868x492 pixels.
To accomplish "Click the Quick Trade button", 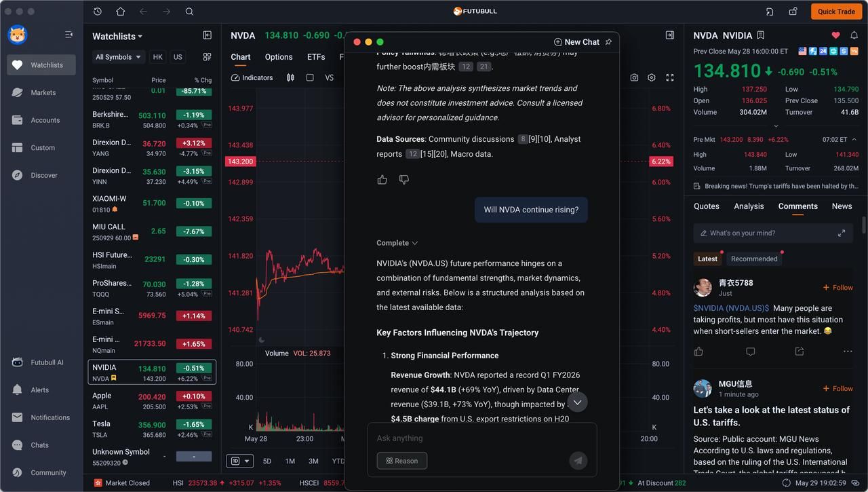I will coord(836,12).
